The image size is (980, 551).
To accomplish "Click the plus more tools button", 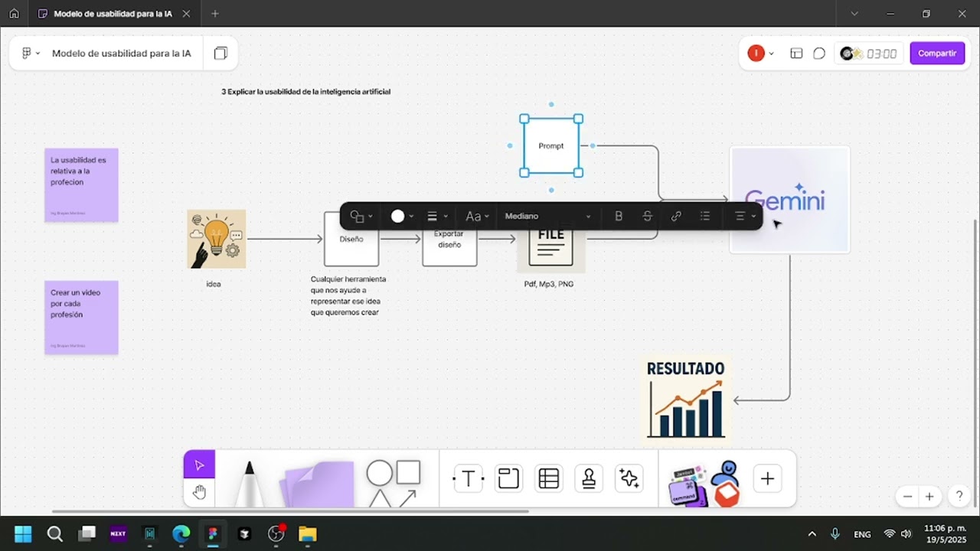I will pyautogui.click(x=767, y=479).
